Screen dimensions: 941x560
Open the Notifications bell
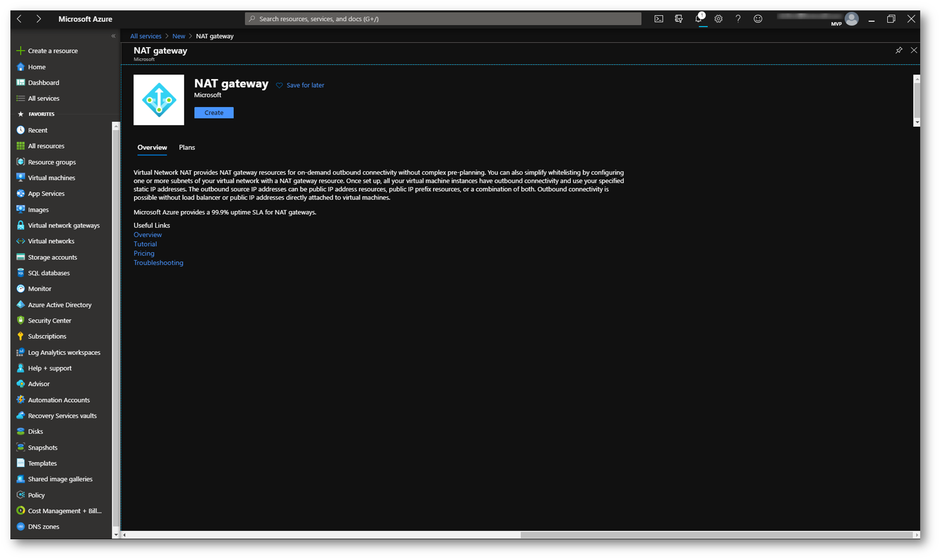(x=699, y=19)
